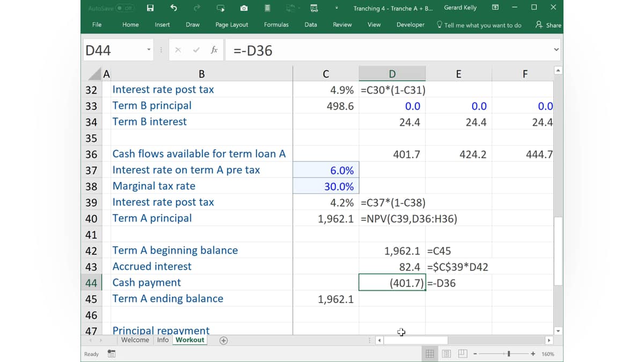Viewport: 644px width, 362px height.
Task: Switch to the Insert ribbon tab
Action: [162, 25]
